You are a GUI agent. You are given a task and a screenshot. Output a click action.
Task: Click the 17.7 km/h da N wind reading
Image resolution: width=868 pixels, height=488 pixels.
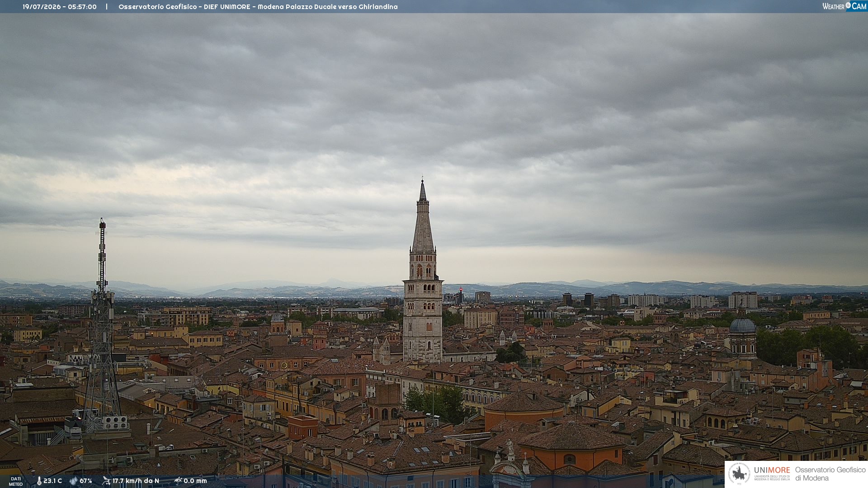136,481
